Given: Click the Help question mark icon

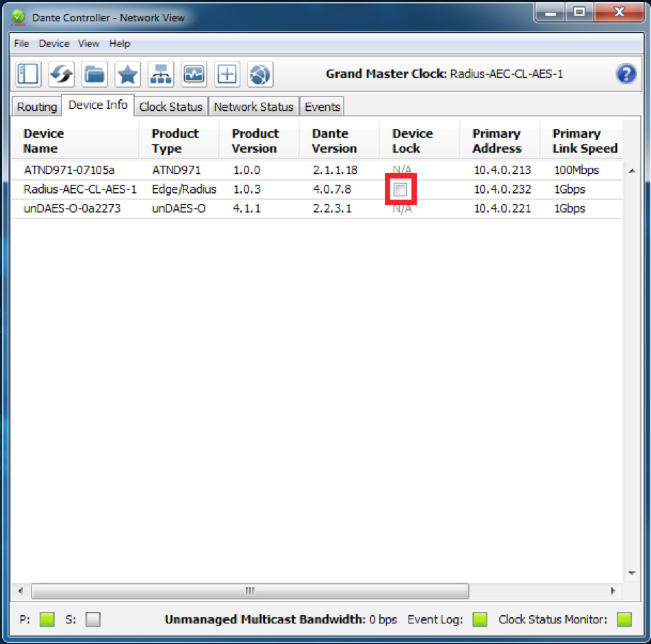Looking at the screenshot, I should click(626, 74).
